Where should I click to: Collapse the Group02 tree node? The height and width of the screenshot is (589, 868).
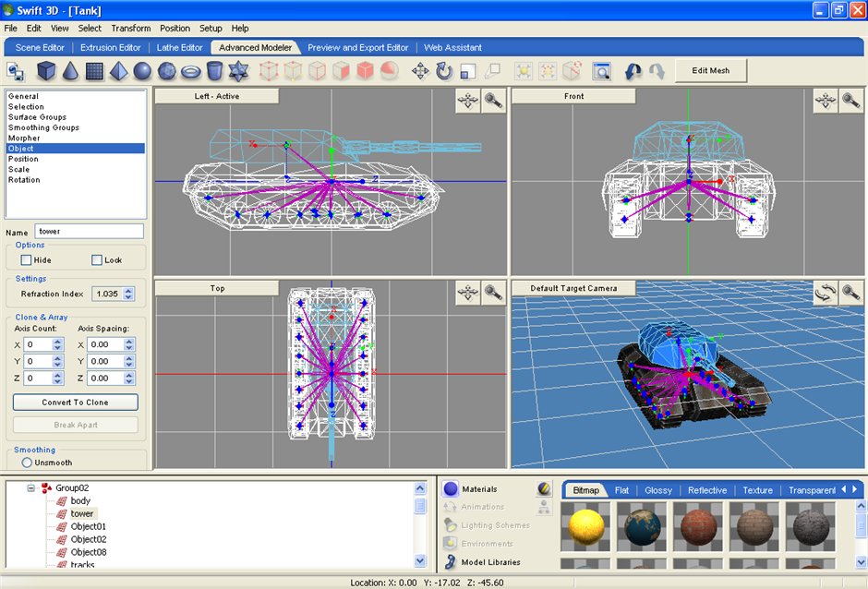click(31, 487)
